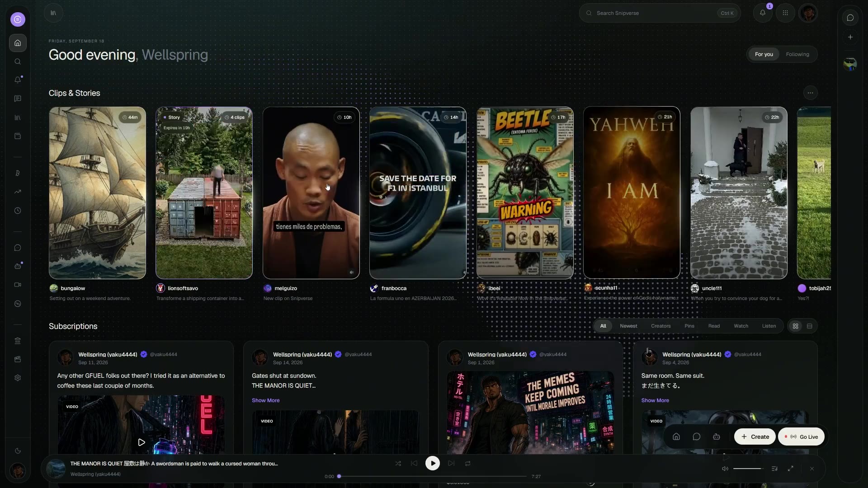
Task: Open melguizo's profile link
Action: [x=286, y=288]
